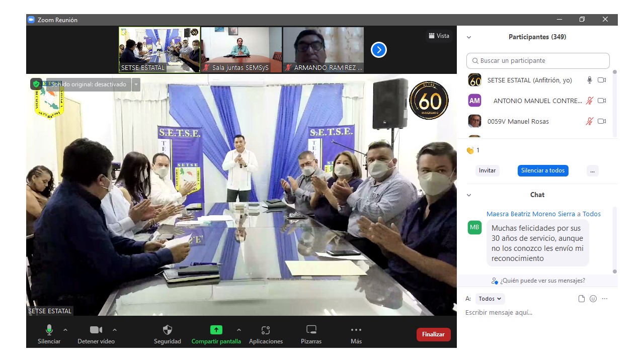Image resolution: width=644 pixels, height=362 pixels.
Task: End the meeting with Finalizar
Action: click(434, 334)
